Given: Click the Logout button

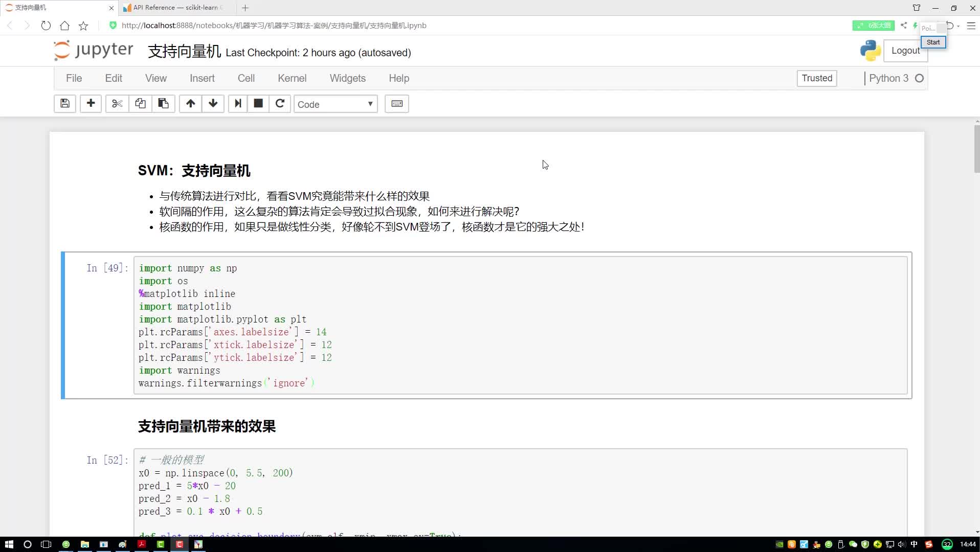Looking at the screenshot, I should (905, 51).
